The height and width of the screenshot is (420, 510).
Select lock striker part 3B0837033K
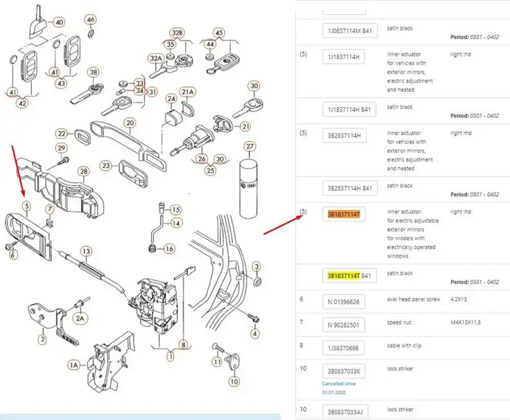pos(344,371)
